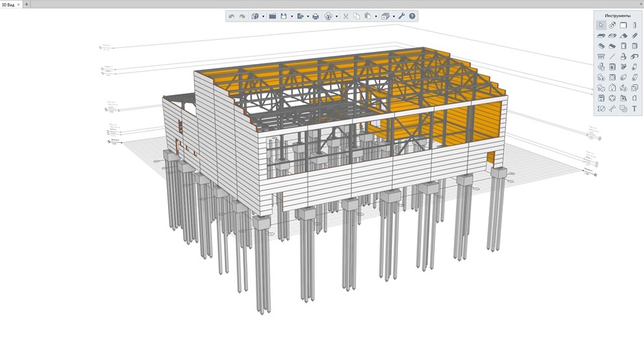
Task: Select the Roof tool in Инструменты
Action: point(623,36)
